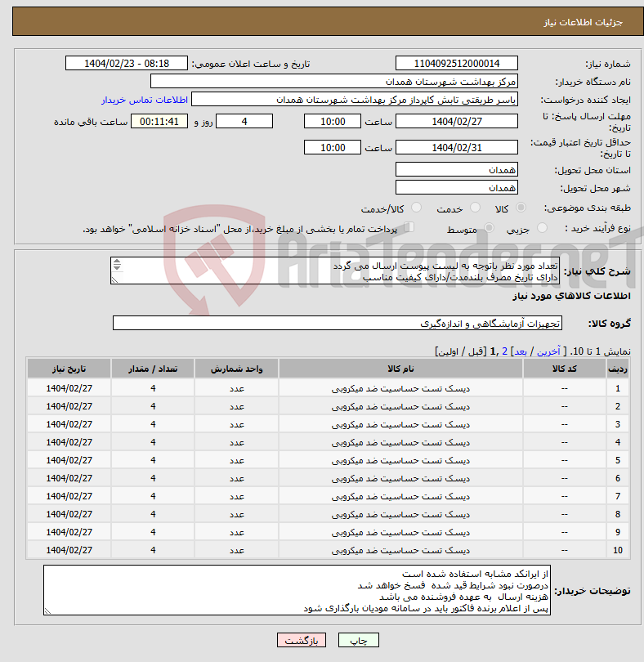Click the scroll stepper in description box
This screenshot has width=644, height=662.
pos(117,265)
